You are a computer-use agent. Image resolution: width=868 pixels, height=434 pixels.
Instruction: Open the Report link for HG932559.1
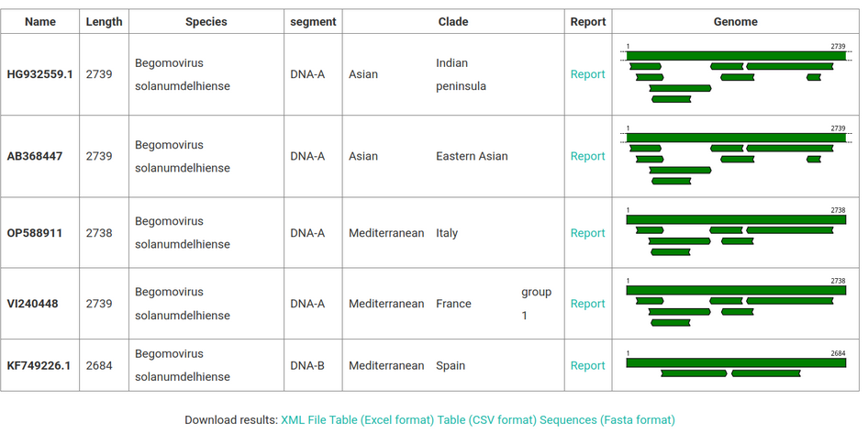[587, 74]
